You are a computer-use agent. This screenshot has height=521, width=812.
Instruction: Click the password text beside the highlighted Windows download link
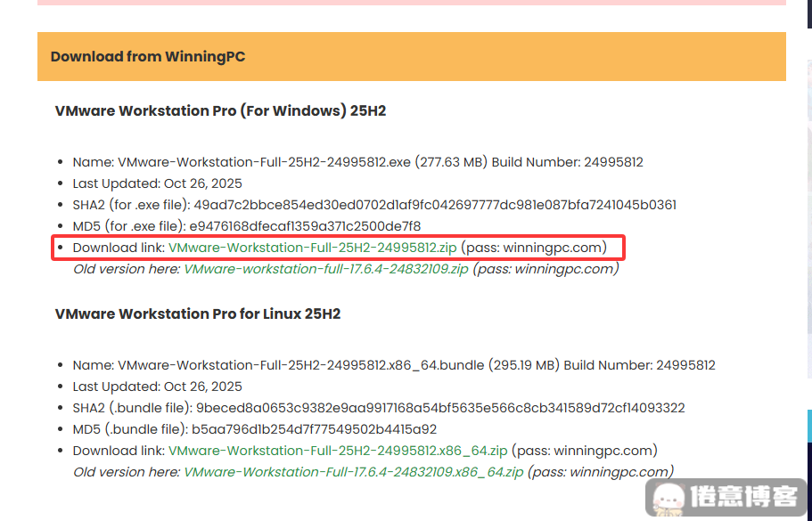(533, 248)
